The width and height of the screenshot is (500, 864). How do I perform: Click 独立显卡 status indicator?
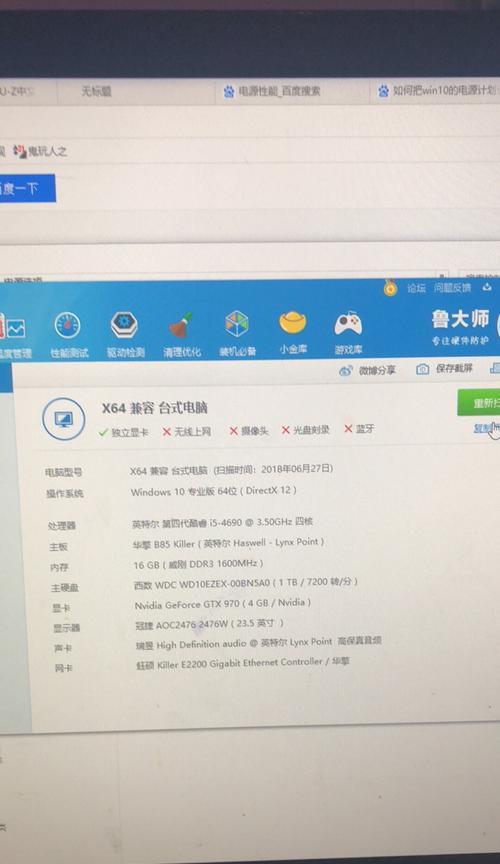[123, 433]
